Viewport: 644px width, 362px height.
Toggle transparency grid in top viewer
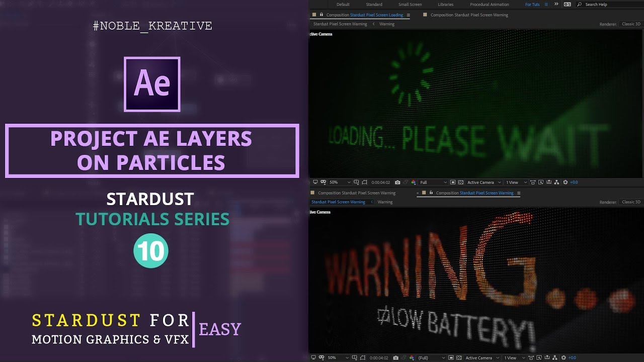pos(460,183)
